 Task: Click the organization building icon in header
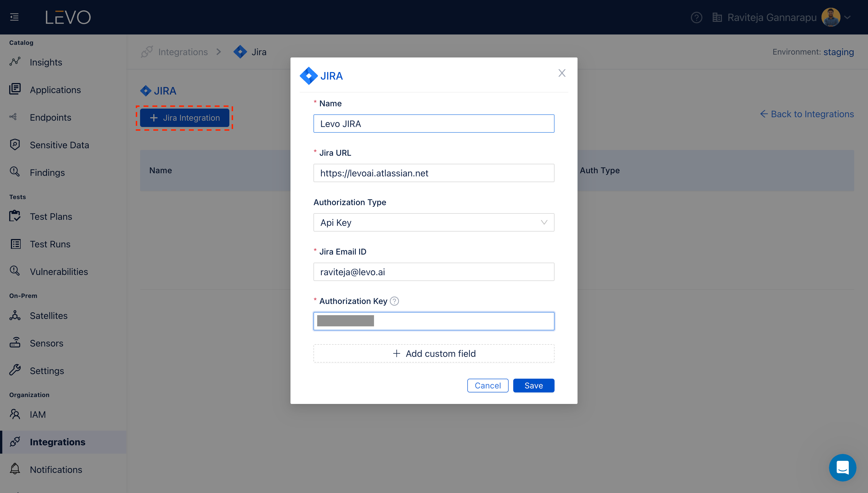pos(717,17)
